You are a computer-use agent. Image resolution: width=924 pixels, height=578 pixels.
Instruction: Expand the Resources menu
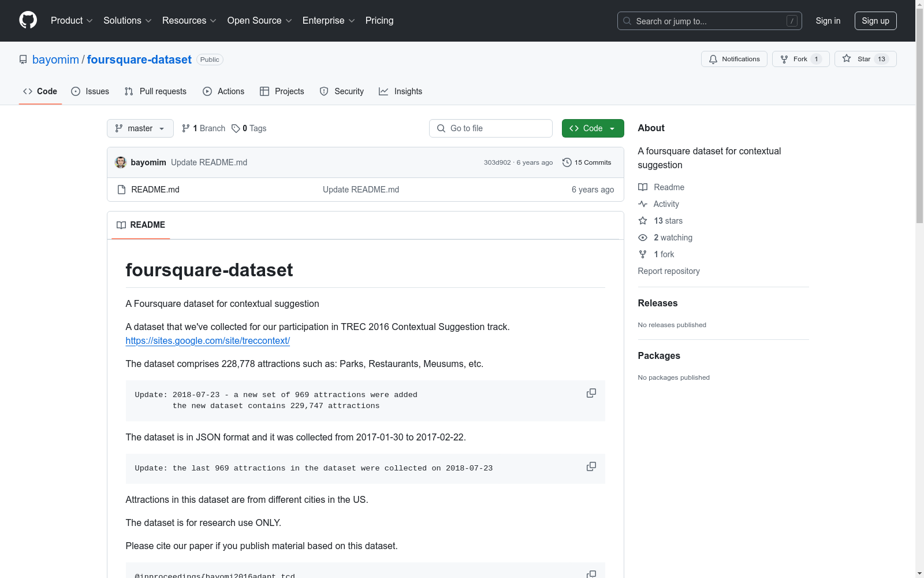click(x=189, y=21)
